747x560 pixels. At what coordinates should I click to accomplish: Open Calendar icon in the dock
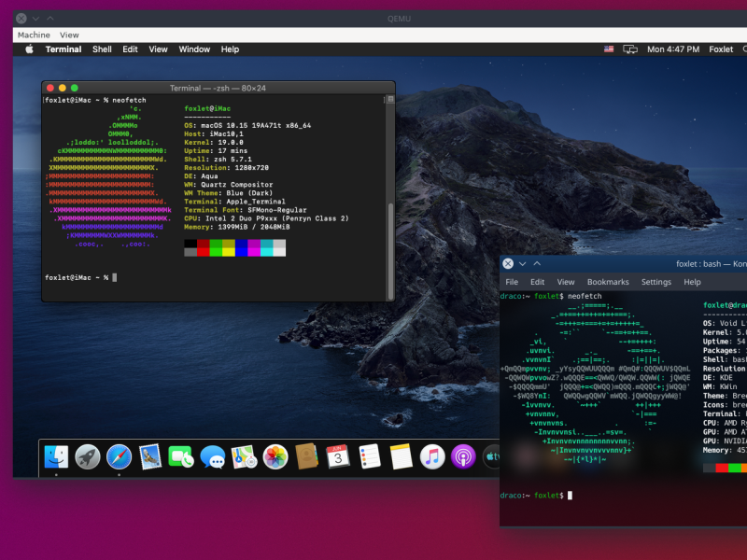coord(337,456)
